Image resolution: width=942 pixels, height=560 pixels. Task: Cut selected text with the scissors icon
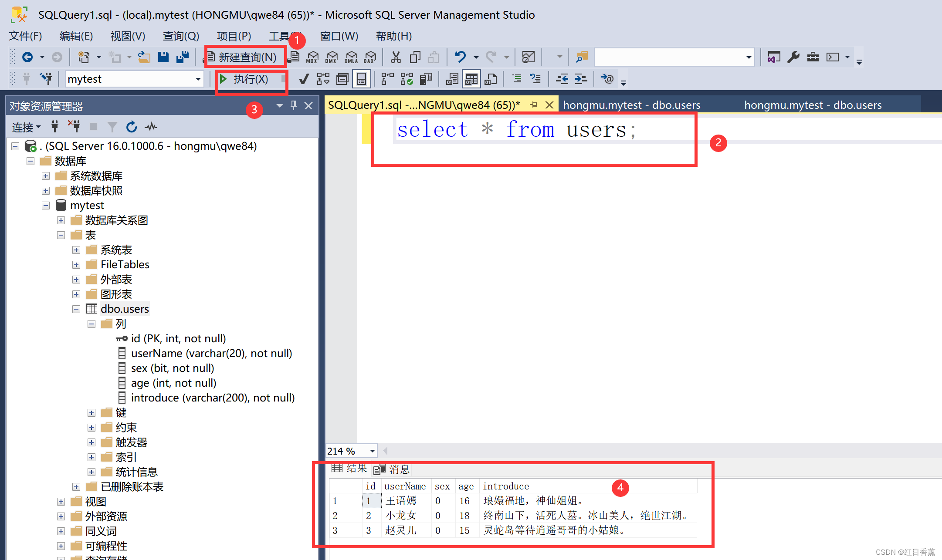coord(396,57)
